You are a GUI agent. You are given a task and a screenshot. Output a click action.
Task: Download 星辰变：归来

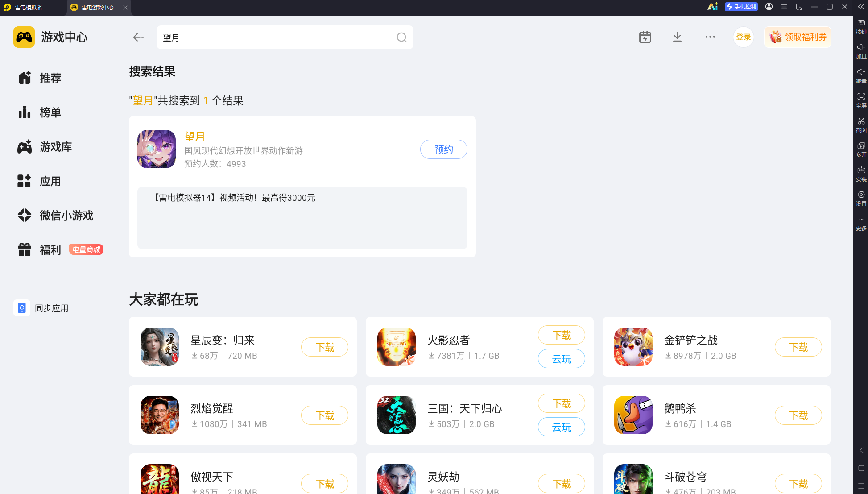(x=325, y=347)
